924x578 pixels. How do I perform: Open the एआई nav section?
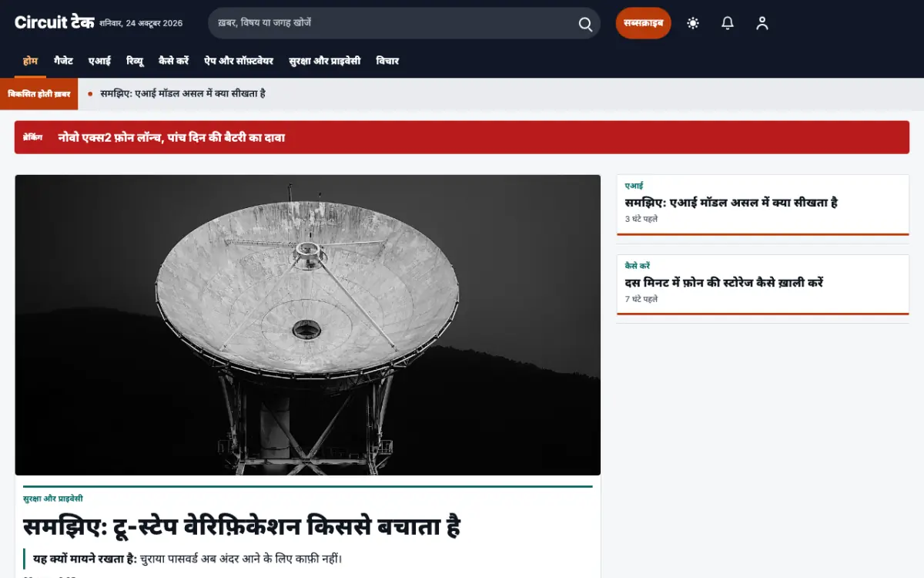[x=99, y=61]
